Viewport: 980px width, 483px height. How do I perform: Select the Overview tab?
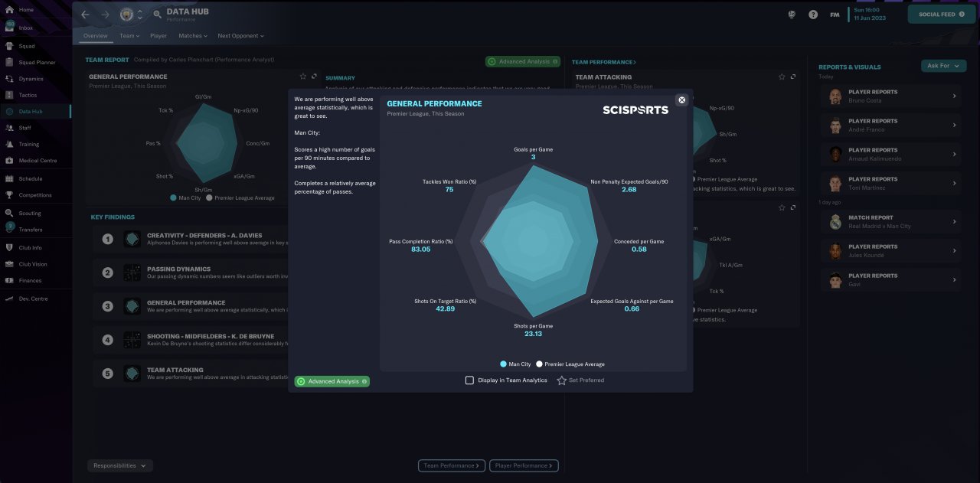coord(96,36)
